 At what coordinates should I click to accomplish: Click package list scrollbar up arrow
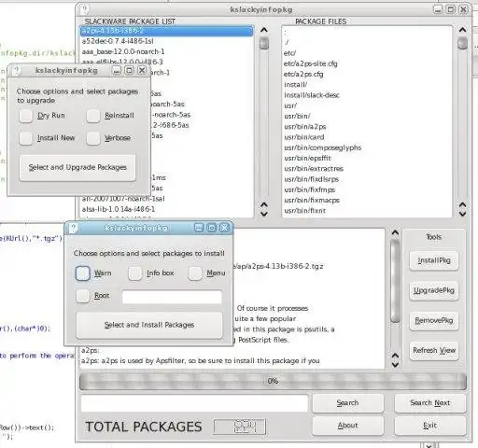click(x=264, y=30)
